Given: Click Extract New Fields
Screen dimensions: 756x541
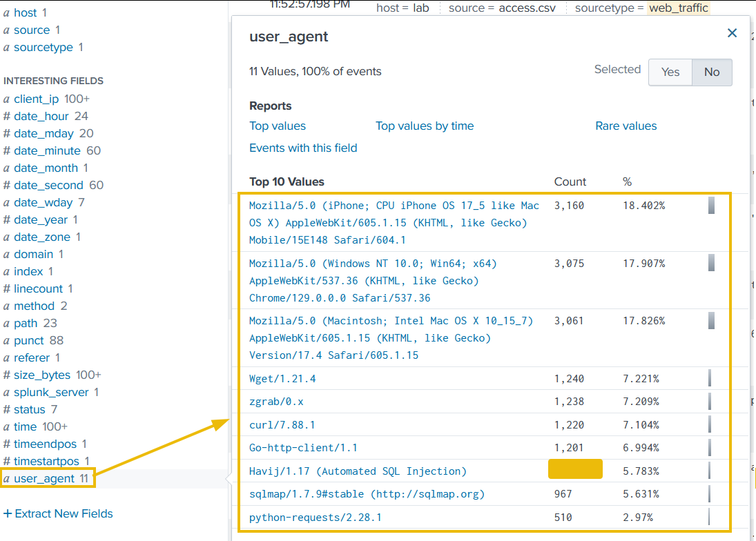Looking at the screenshot, I should coord(58,513).
